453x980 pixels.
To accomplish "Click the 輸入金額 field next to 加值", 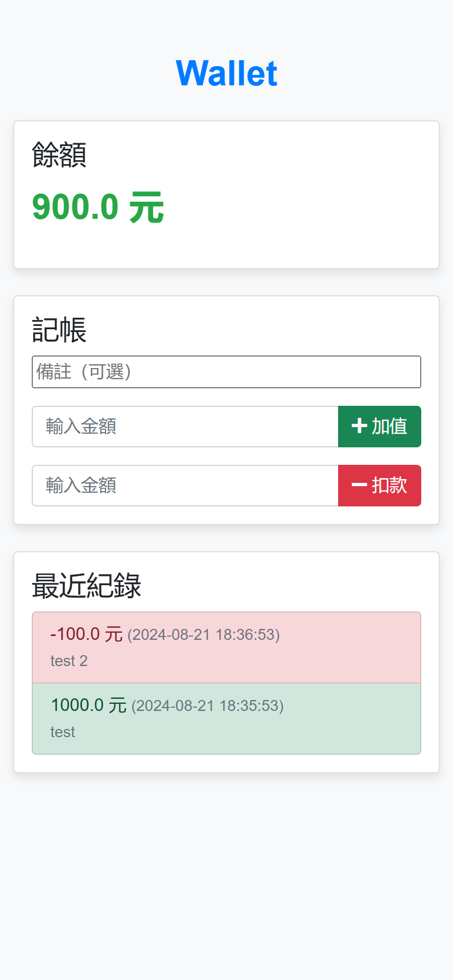I will 185,427.
